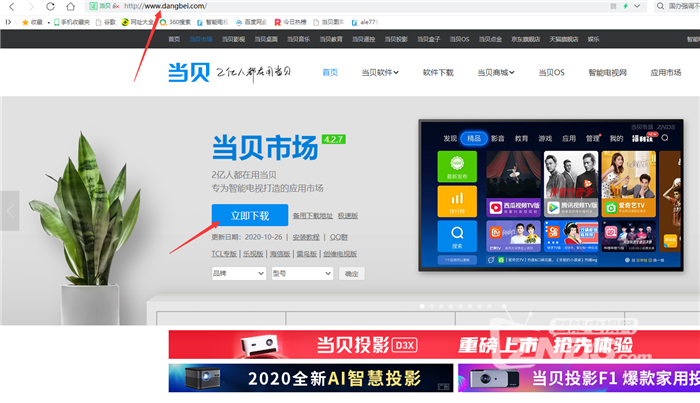The image size is (700, 403).
Task: Click the carousel previous arrow
Action: tap(9, 211)
